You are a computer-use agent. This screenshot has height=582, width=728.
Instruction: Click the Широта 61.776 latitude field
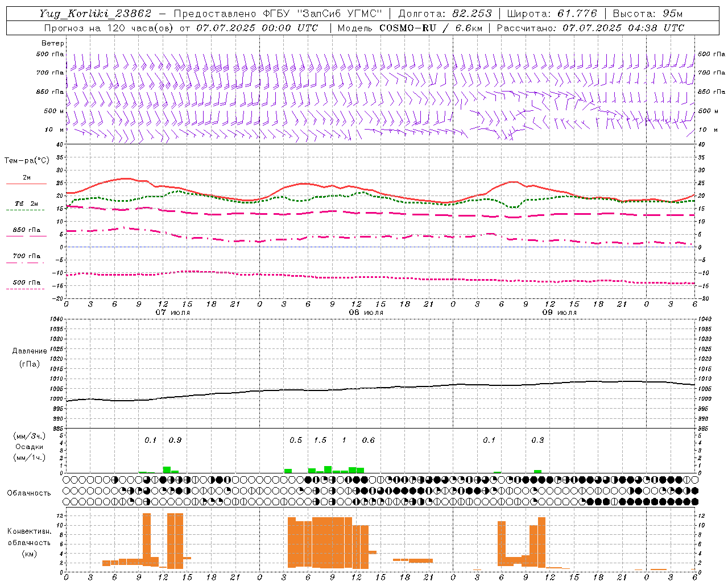(552, 14)
